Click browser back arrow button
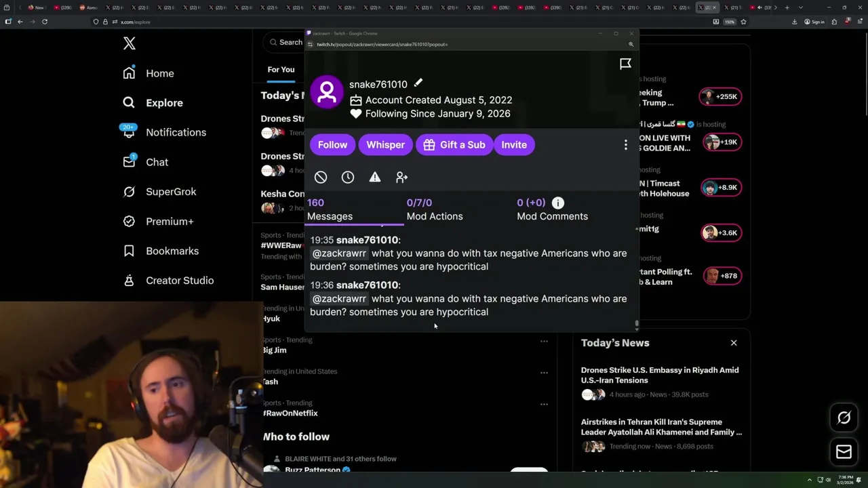Viewport: 868px width, 488px height. point(20,22)
